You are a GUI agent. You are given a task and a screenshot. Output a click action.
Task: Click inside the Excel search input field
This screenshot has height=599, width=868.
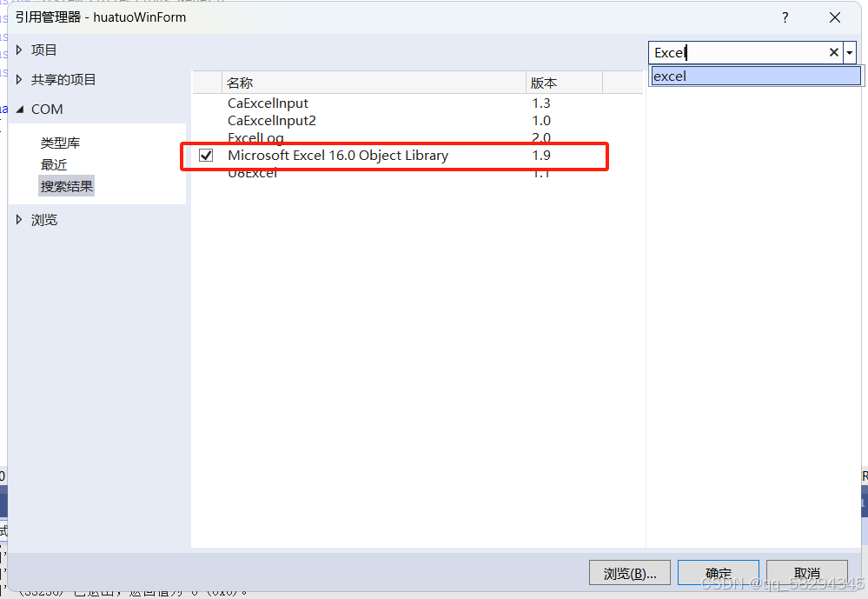pos(739,52)
